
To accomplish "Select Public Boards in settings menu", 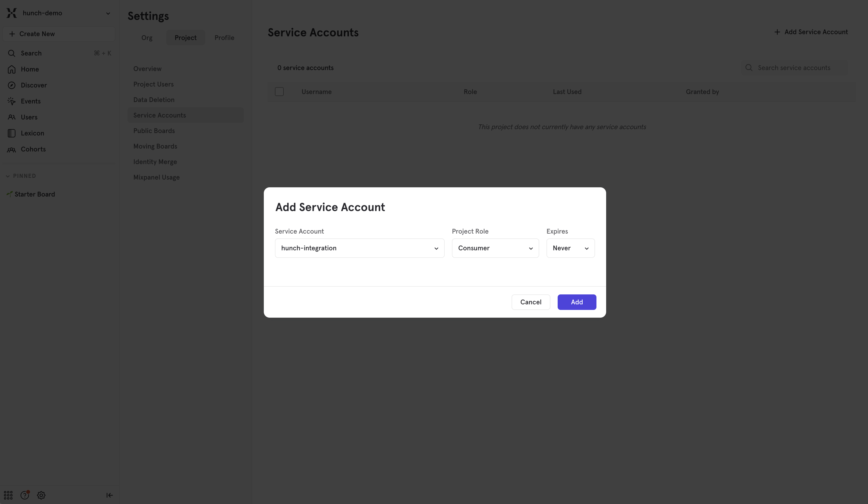I will 154,130.
